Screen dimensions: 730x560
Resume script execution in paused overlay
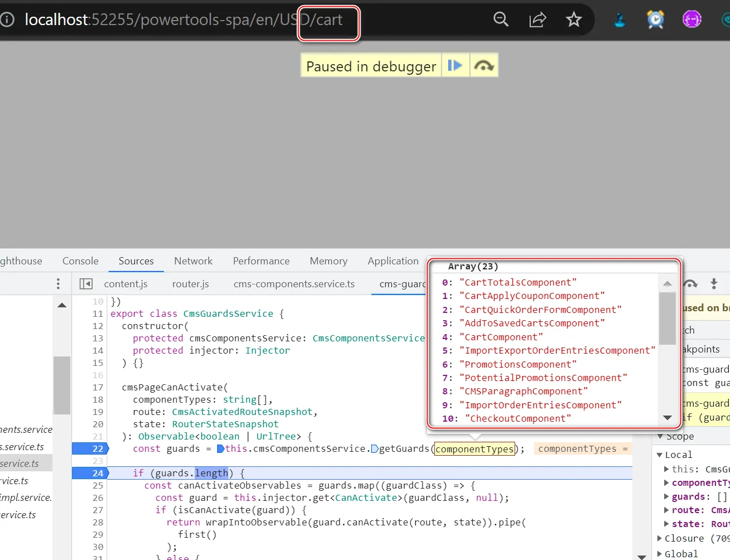[x=455, y=66]
